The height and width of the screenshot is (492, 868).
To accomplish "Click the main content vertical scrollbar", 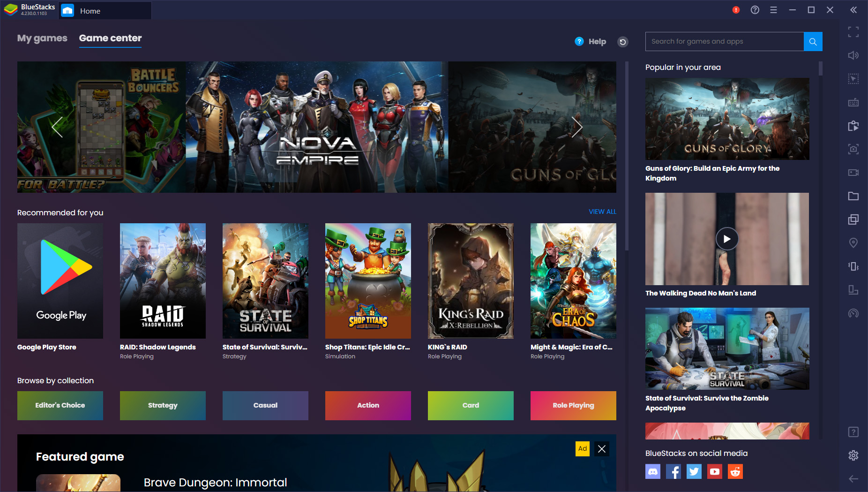I will click(x=627, y=156).
